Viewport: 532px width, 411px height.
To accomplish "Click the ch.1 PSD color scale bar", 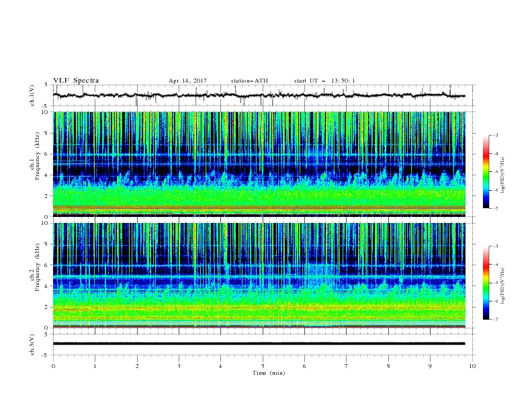I will 486,172.
